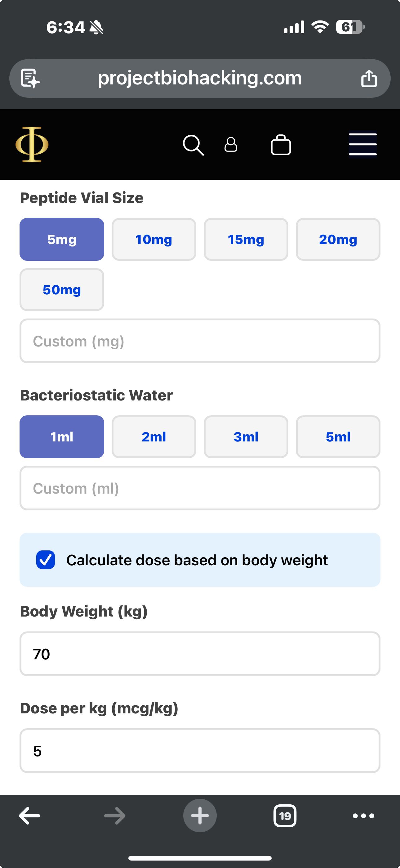Show the 19 open tabs
The height and width of the screenshot is (868, 400).
285,816
